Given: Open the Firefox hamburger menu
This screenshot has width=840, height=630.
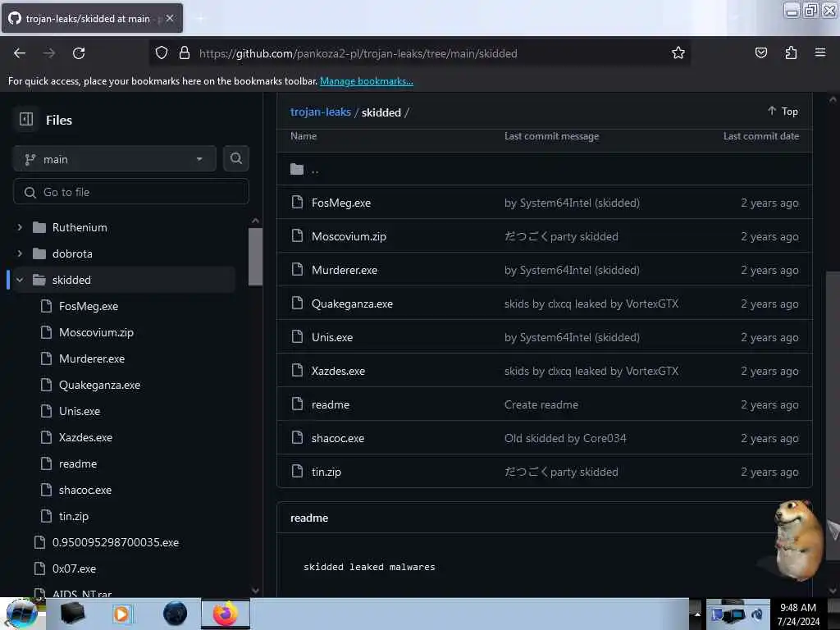Looking at the screenshot, I should pos(820,52).
